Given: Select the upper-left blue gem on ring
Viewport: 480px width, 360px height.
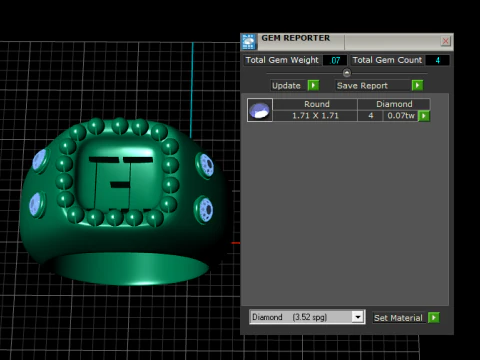Looking at the screenshot, I should click(40, 160).
